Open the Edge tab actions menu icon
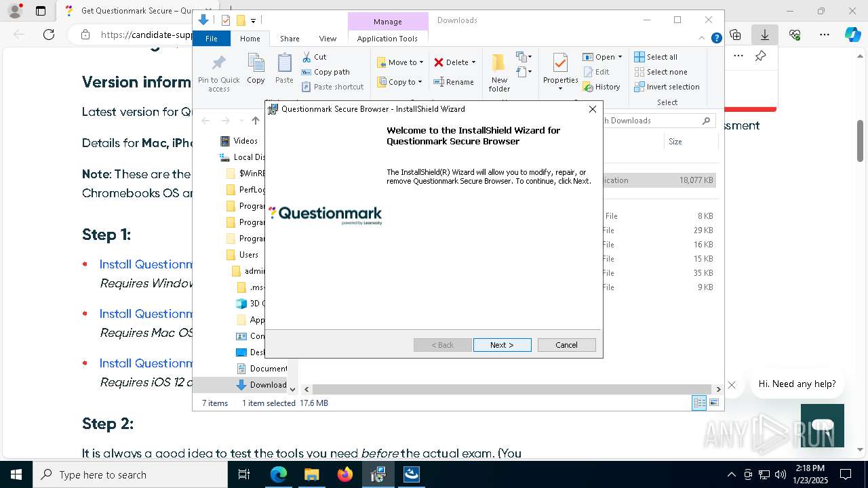Image resolution: width=868 pixels, height=488 pixels. tap(41, 11)
